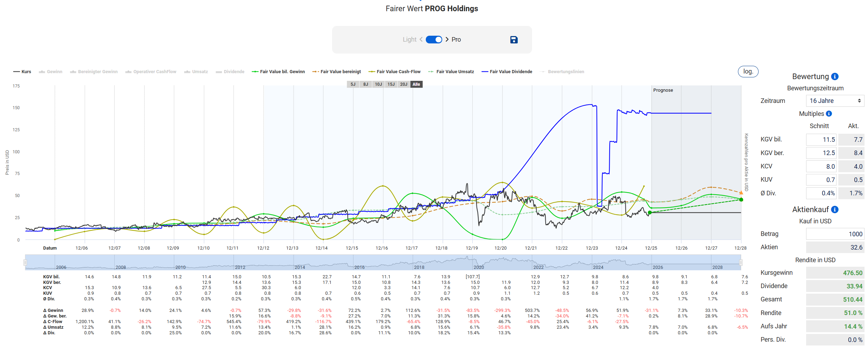Screen dimensions: 868x349
Task: Click the Bewertungslinien legend entry
Action: coord(562,72)
